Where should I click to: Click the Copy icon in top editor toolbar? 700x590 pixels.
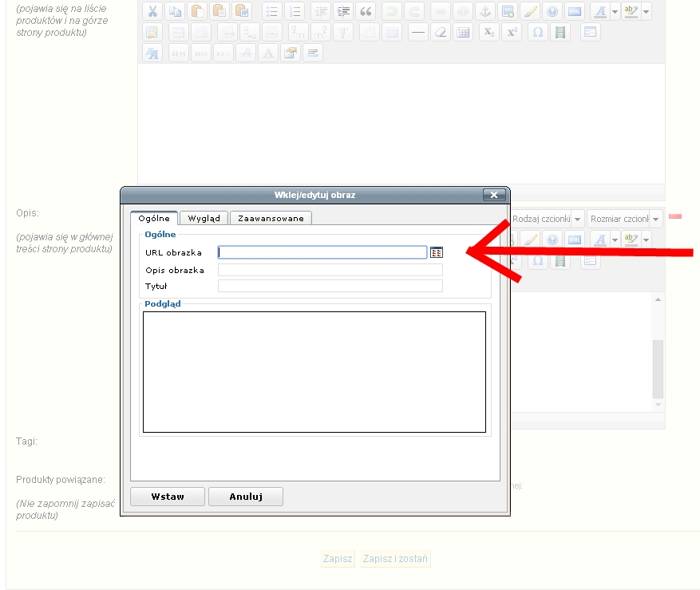175,11
